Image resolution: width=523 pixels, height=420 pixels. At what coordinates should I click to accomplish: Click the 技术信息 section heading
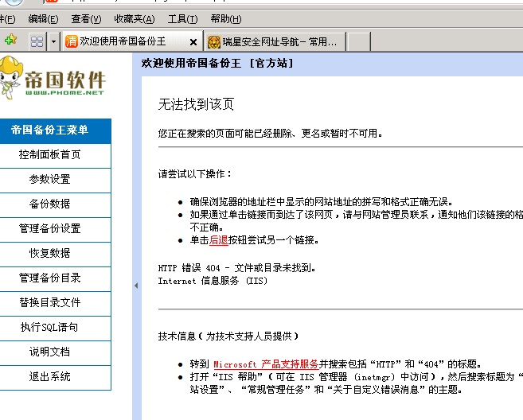click(x=228, y=336)
